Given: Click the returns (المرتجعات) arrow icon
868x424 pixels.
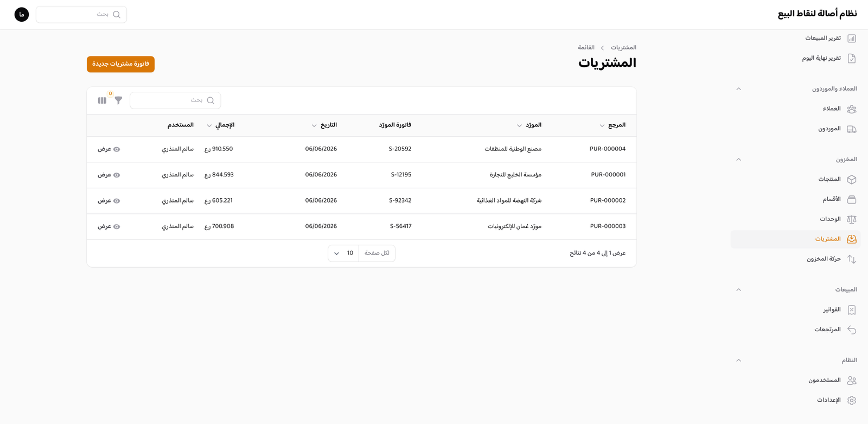Looking at the screenshot, I should (x=852, y=330).
